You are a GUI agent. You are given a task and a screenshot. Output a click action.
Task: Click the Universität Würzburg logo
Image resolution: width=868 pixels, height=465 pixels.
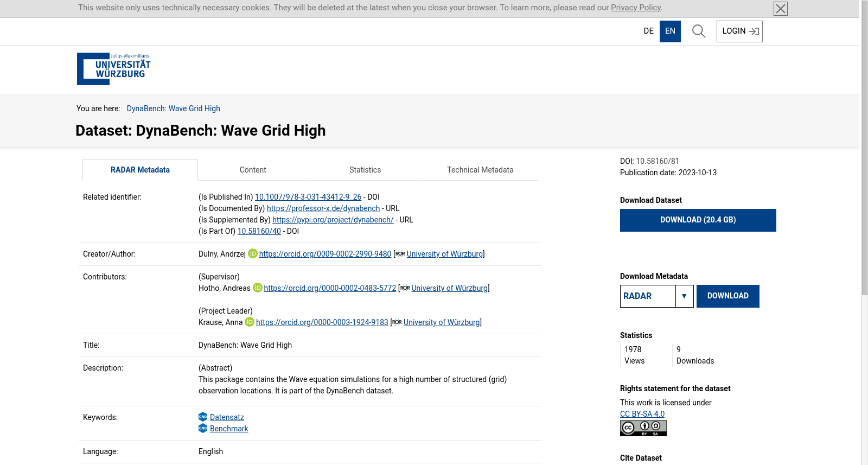coord(114,69)
